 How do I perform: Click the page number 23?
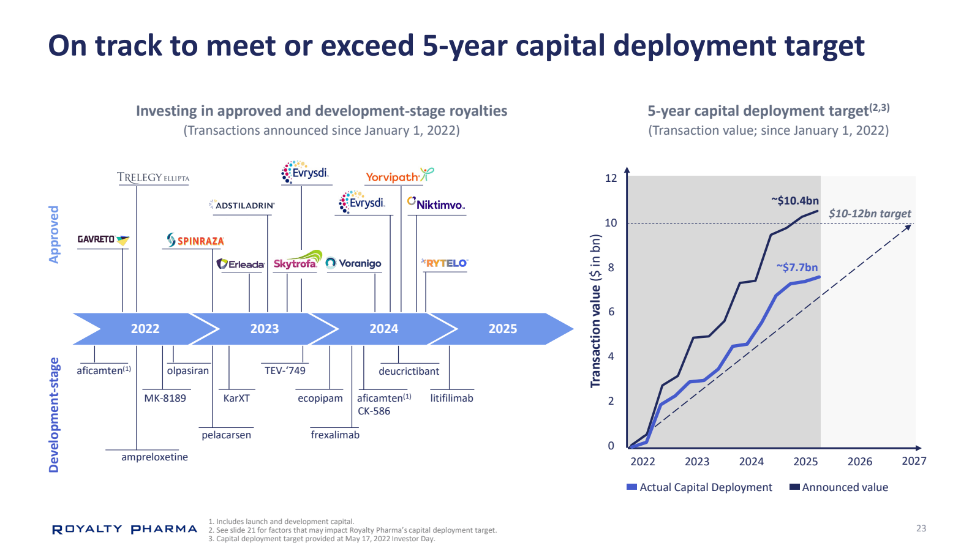[921, 528]
